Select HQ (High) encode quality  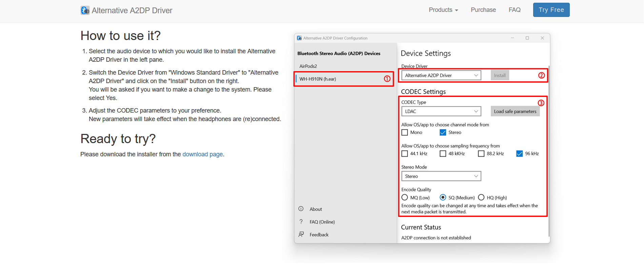coord(481,197)
